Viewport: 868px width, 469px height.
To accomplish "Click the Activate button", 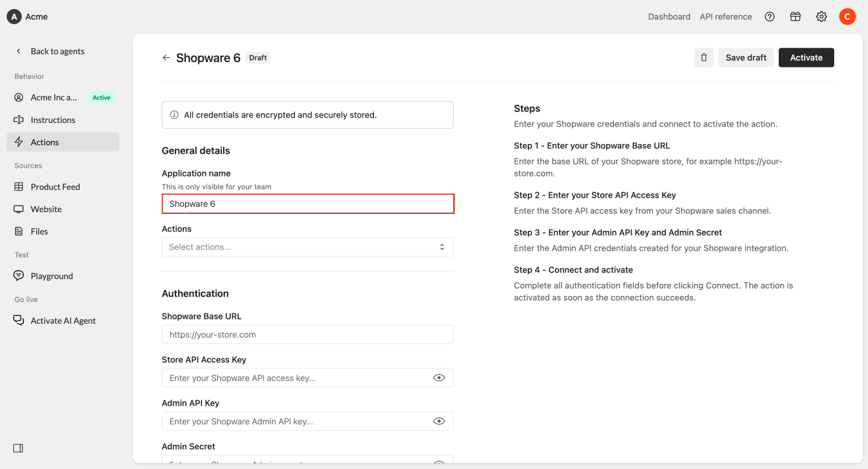I will 806,58.
